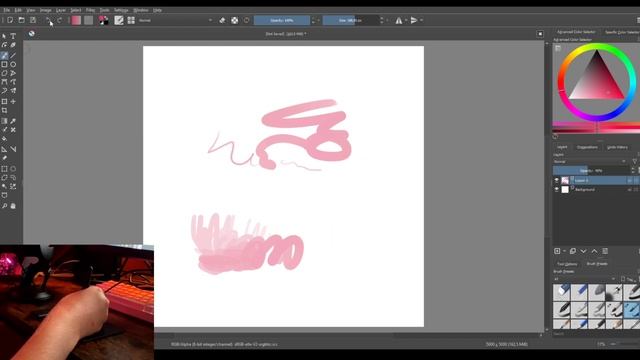Click the canvas-only toggle at document tab right
Image resolution: width=640 pixels, height=360 pixels.
click(x=540, y=34)
